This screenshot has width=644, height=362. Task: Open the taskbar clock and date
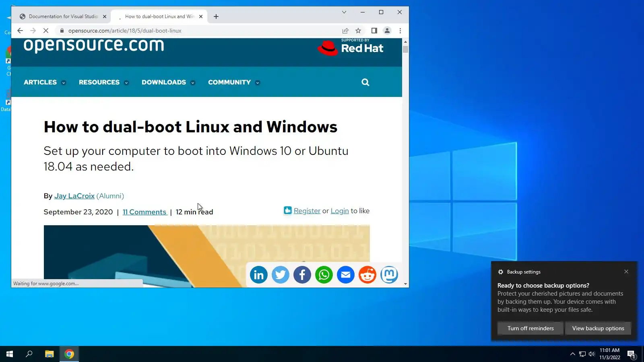[x=610, y=354]
